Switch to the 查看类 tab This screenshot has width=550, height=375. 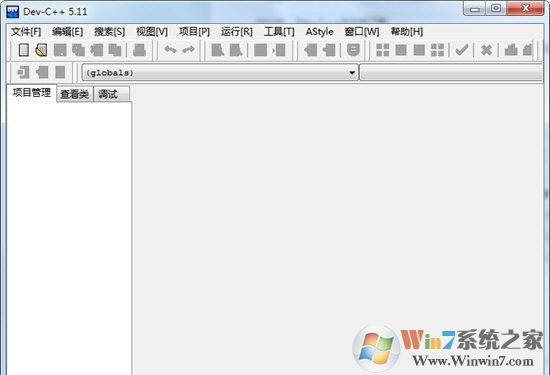click(74, 94)
